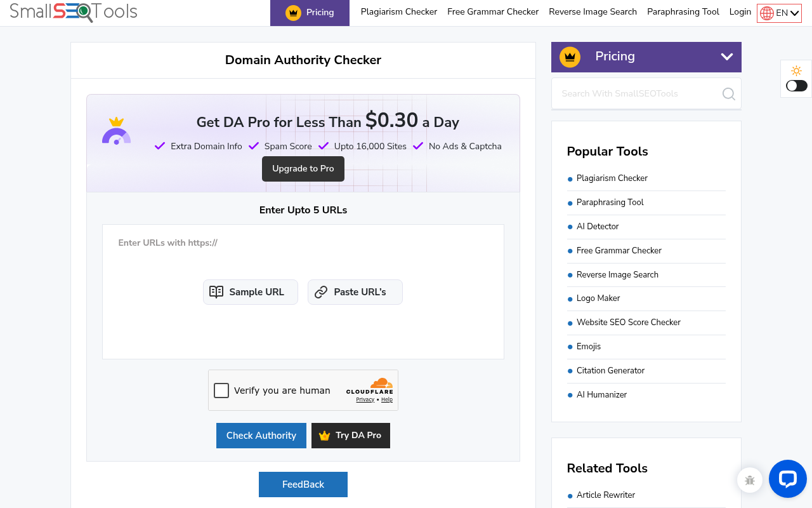Open Paraphrasing Tool in Popular Tools list
Image resolution: width=812 pixels, height=508 pixels.
(x=610, y=203)
